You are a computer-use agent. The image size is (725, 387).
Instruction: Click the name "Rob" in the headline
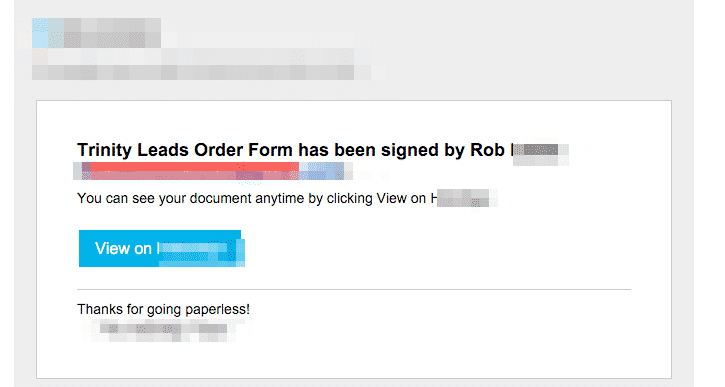click(x=487, y=150)
